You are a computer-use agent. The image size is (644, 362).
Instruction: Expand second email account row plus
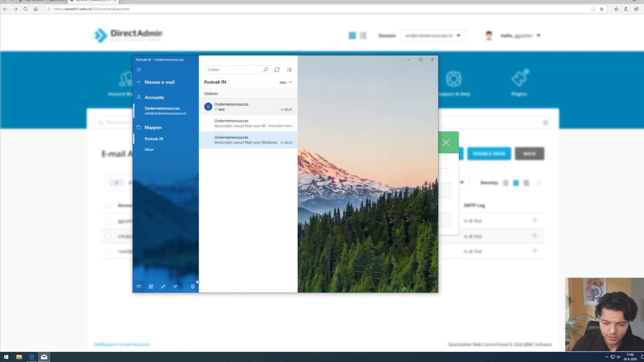[x=535, y=235]
